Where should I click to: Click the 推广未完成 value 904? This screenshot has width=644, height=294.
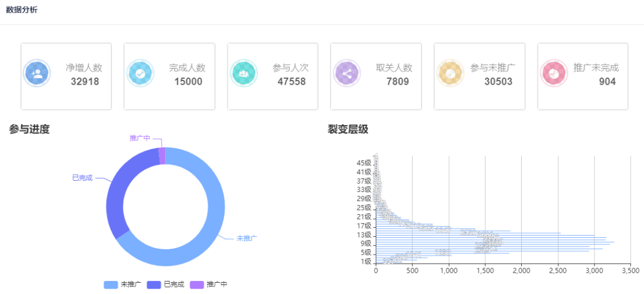pos(608,82)
